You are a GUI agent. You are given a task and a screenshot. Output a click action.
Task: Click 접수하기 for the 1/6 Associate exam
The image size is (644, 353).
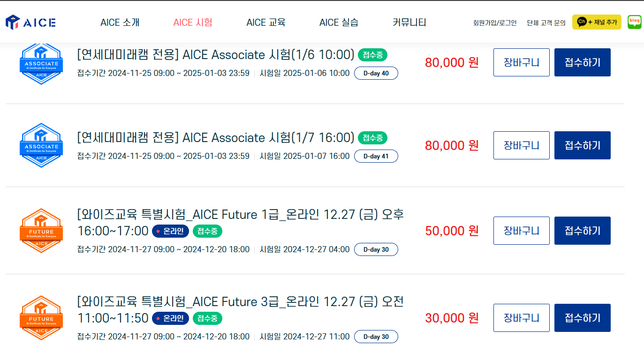582,62
